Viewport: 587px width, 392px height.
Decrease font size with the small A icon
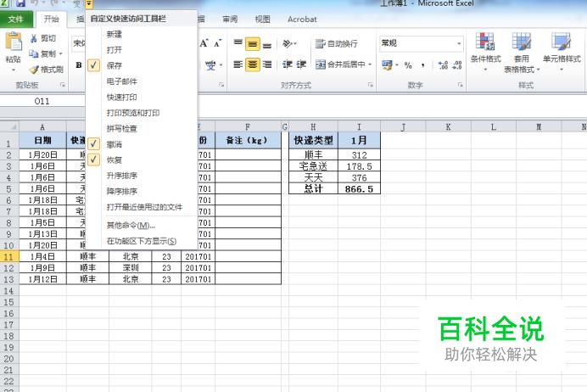(218, 43)
